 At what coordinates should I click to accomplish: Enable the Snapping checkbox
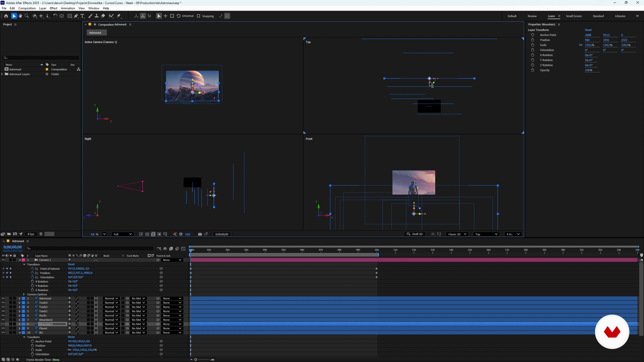[199, 16]
